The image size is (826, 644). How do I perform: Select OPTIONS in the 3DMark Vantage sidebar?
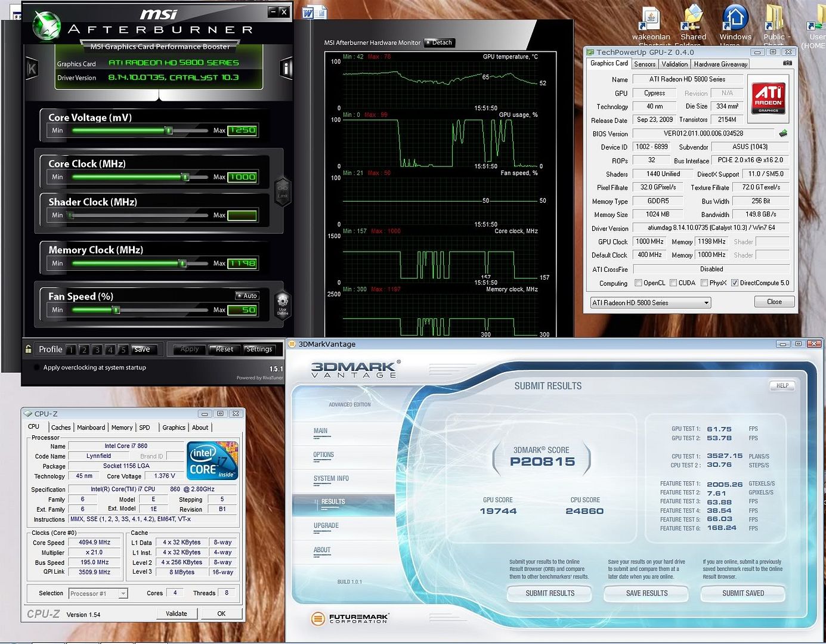[324, 455]
